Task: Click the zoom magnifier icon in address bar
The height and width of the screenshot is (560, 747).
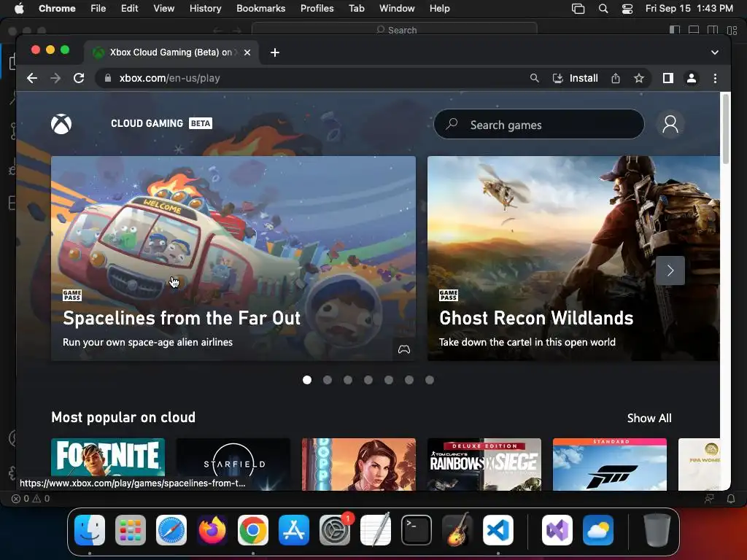Action: [535, 78]
